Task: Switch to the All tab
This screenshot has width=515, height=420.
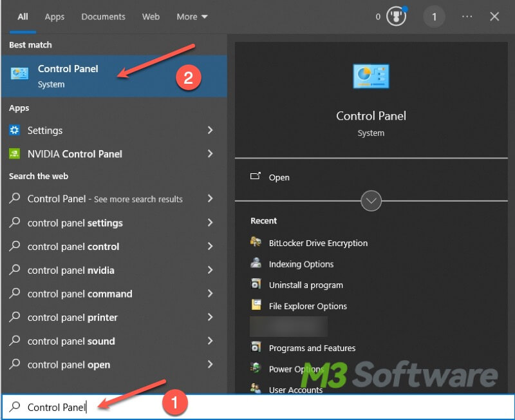Action: click(23, 17)
